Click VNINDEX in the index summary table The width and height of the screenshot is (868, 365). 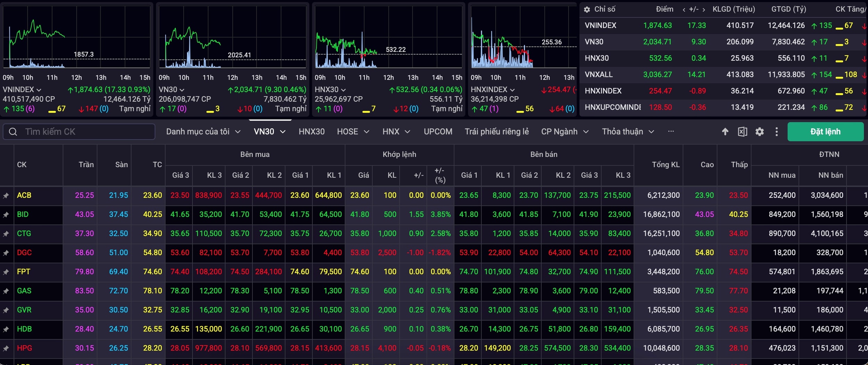(600, 26)
